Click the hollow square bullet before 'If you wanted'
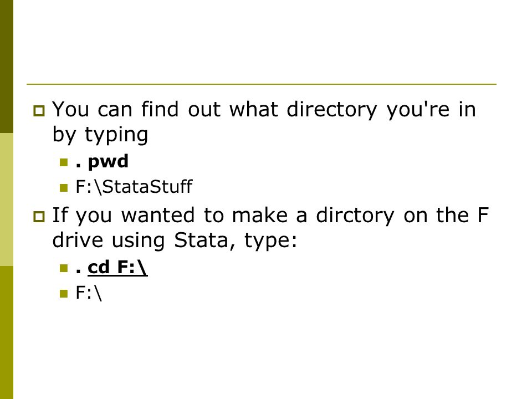 [39, 217]
